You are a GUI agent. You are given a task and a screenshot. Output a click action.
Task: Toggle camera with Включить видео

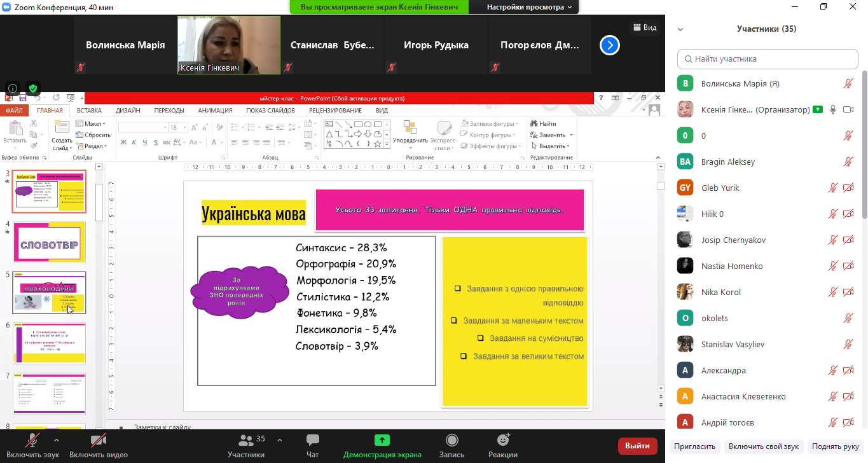[x=98, y=441]
